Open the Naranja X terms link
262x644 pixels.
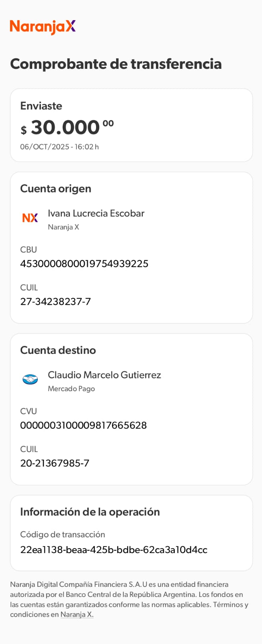[77, 615]
